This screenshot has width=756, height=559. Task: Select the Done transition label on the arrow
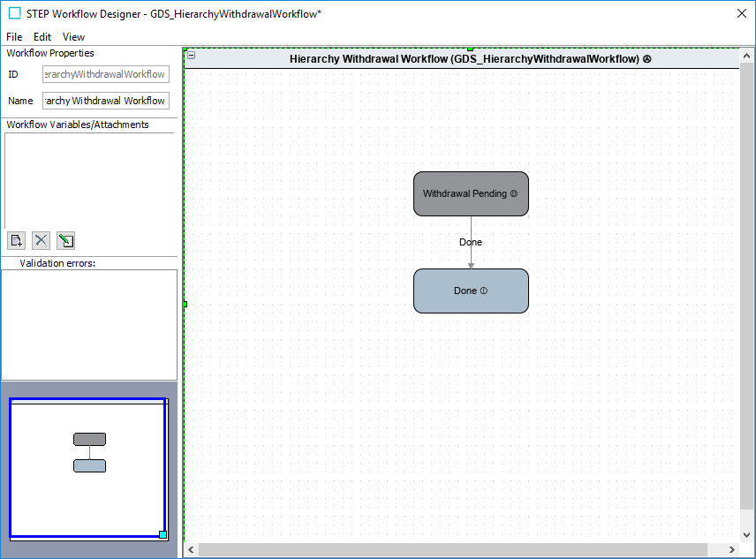[x=471, y=242]
